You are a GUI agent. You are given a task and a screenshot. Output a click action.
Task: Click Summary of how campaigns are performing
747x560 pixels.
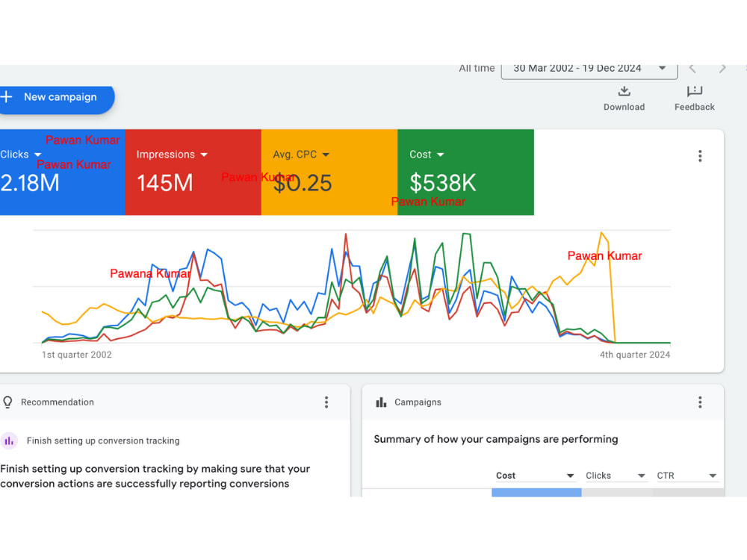pyautogui.click(x=496, y=439)
